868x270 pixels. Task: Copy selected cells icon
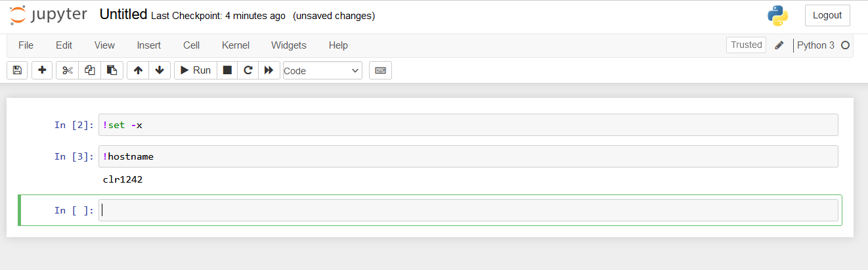coord(90,70)
